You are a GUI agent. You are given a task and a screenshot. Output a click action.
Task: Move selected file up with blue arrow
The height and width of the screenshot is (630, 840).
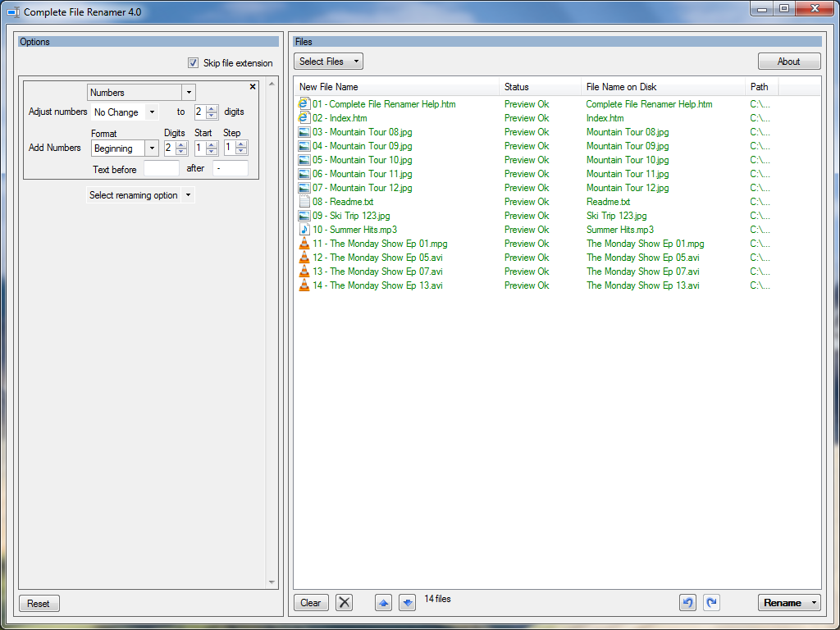click(384, 603)
